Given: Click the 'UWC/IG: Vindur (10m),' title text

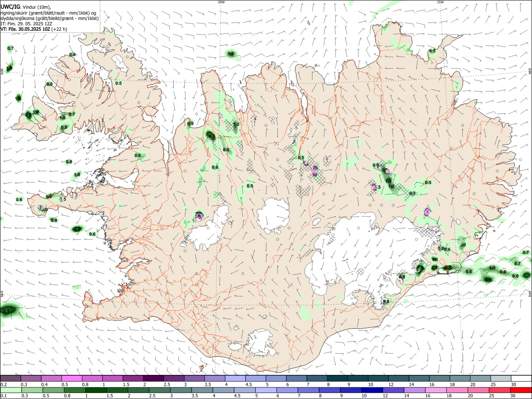Looking at the screenshot, I should pyautogui.click(x=26, y=7).
